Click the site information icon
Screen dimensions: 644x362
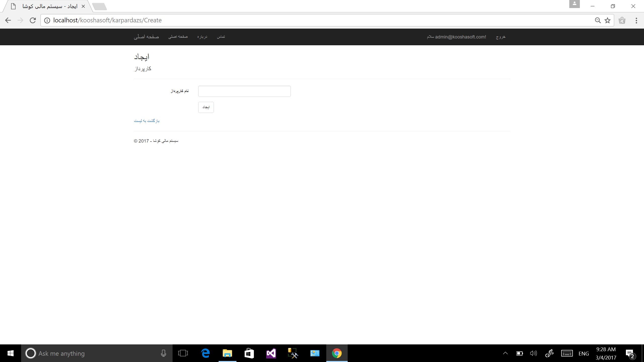tap(47, 20)
